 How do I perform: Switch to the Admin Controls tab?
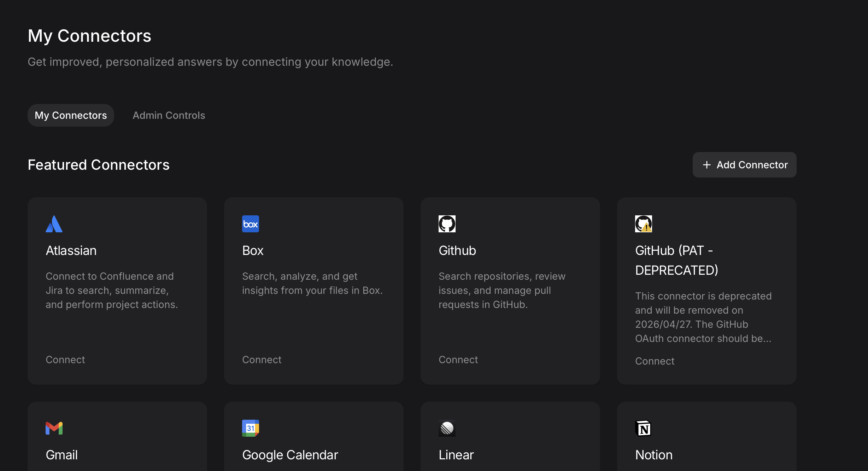169,115
